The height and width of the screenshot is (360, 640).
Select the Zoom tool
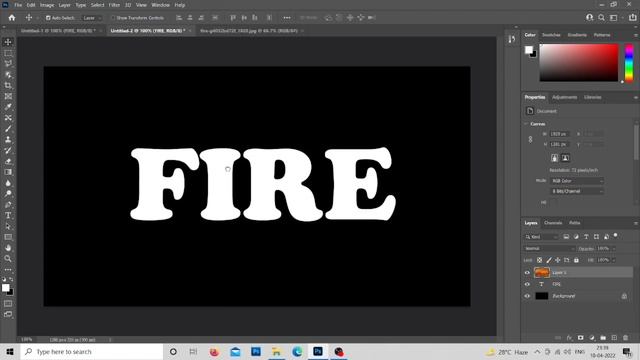[x=8, y=258]
